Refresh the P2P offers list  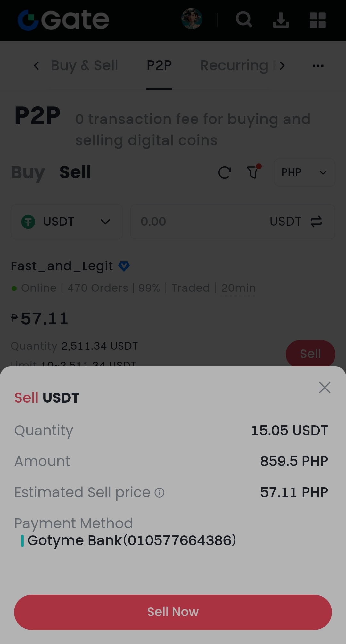(225, 172)
